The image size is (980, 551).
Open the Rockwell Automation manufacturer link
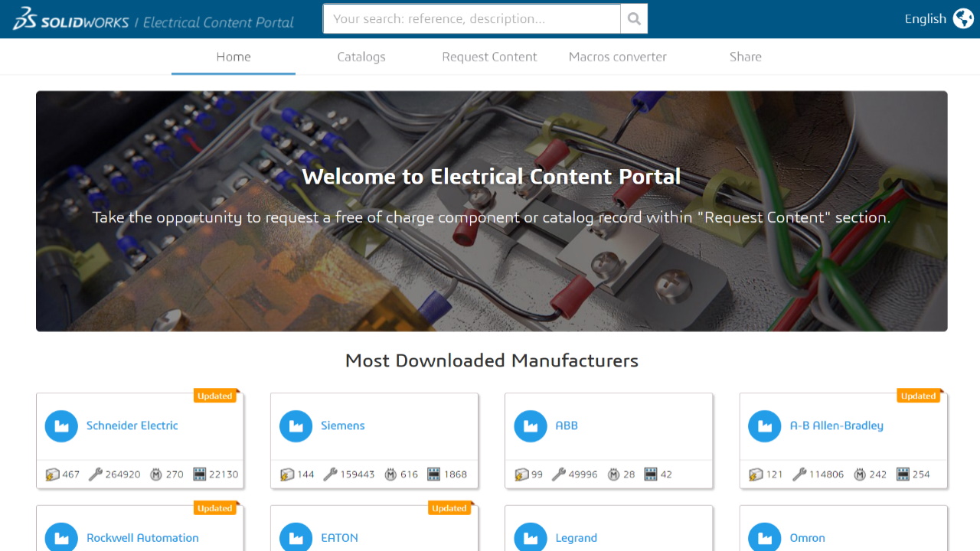142,538
